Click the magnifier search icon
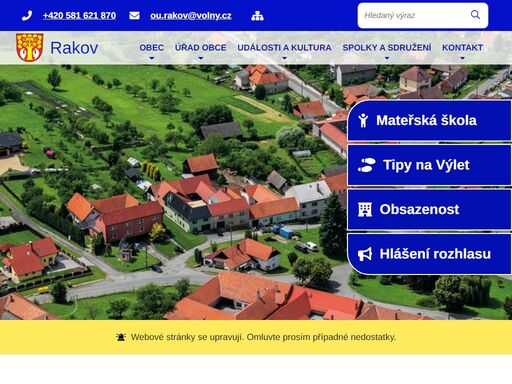Viewport: 512px width, 384px height. click(475, 15)
